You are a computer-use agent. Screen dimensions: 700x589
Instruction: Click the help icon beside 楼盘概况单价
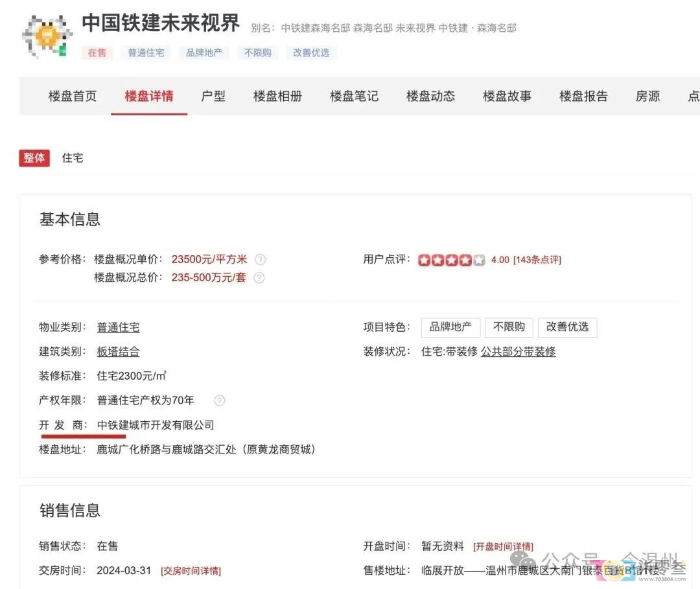pos(260,259)
